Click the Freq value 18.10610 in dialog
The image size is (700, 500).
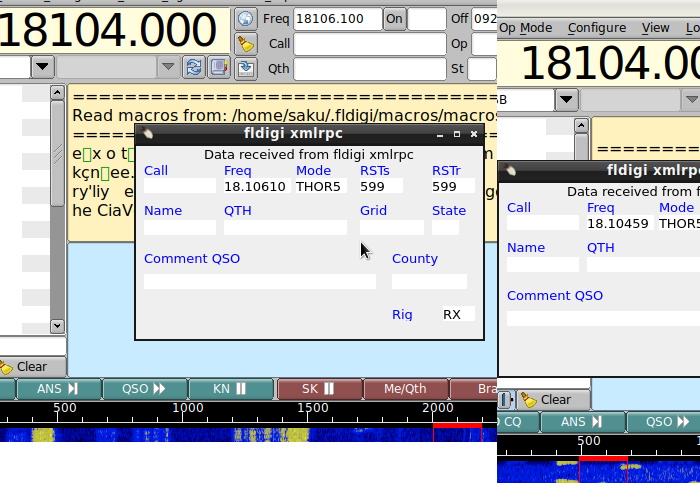point(257,186)
